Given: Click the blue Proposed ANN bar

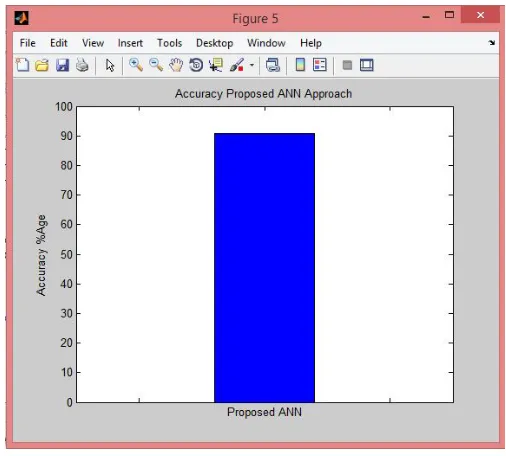Looking at the screenshot, I should coord(264,268).
